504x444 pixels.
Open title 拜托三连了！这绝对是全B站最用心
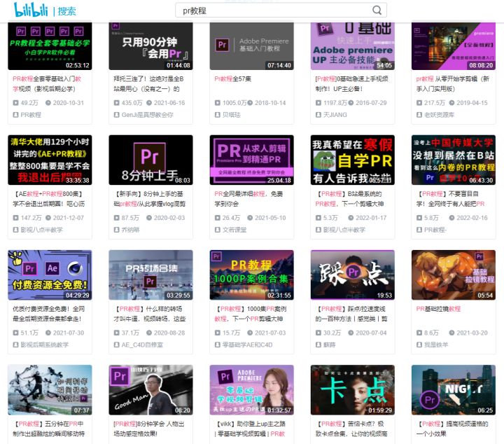tap(148, 83)
